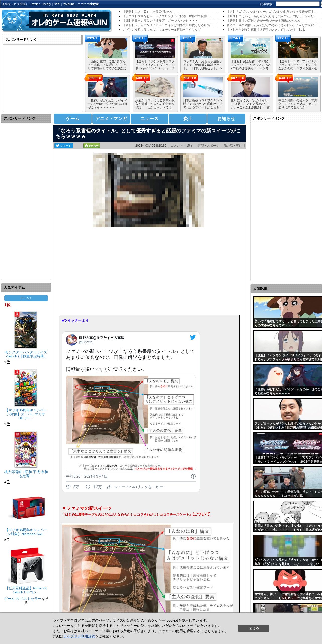The image size is (322, 644).
Task: Select the ゲーム1 tab in 人気アイテム
Action: pos(26,298)
